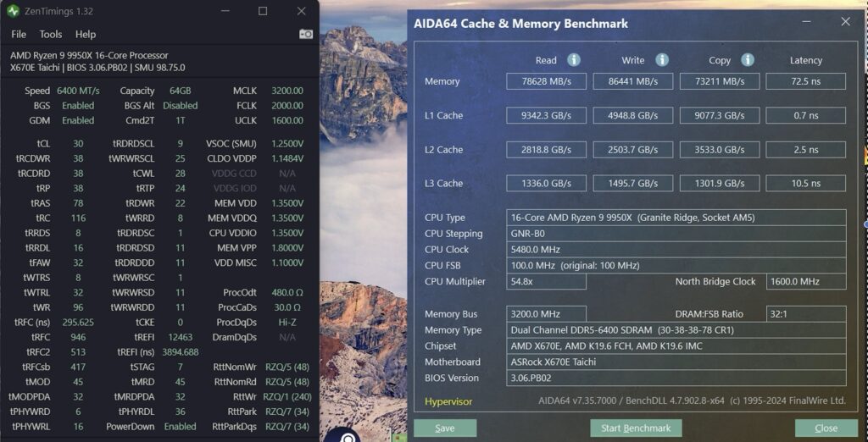Click the tRFC (ns) value 295.625
This screenshot has width=868, height=442.
[x=78, y=323]
